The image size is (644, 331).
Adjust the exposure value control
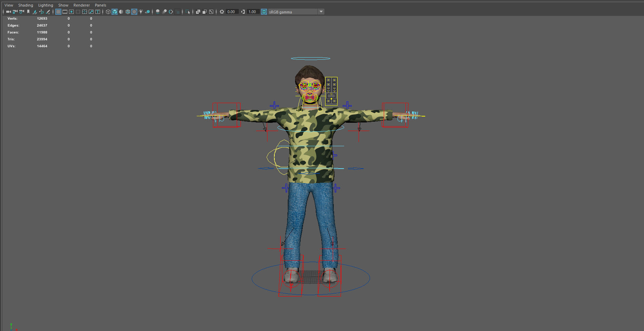click(232, 11)
